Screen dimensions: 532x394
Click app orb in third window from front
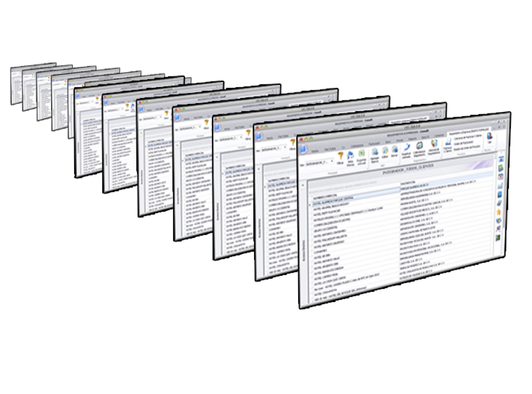coord(217,127)
